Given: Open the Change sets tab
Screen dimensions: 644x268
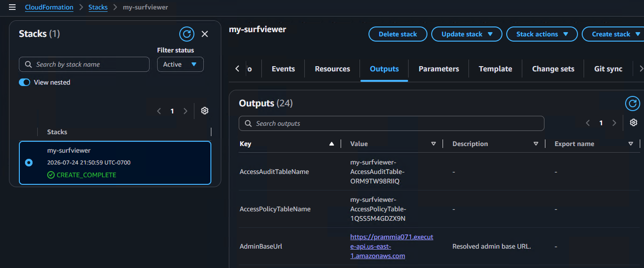Looking at the screenshot, I should tap(553, 69).
